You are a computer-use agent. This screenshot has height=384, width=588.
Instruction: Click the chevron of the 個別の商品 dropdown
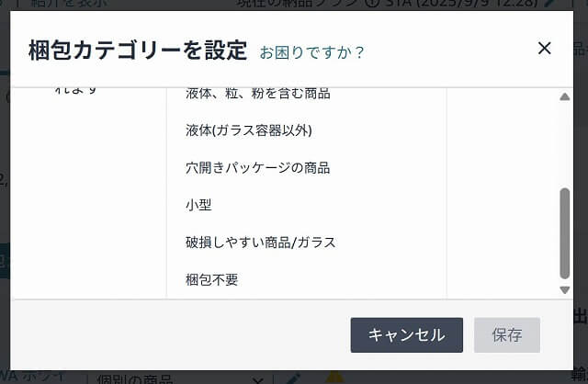[x=257, y=379]
